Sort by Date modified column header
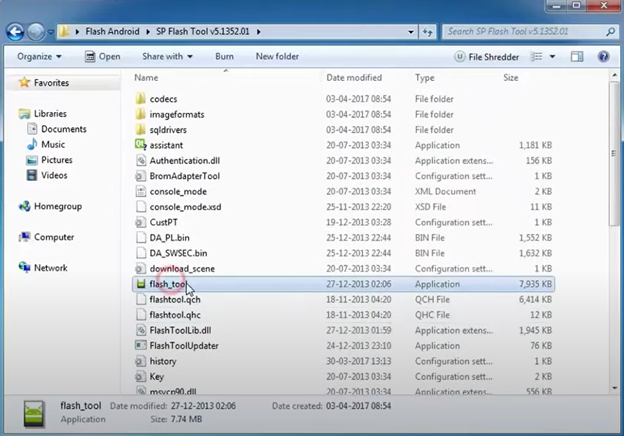The image size is (624, 436). tap(354, 78)
